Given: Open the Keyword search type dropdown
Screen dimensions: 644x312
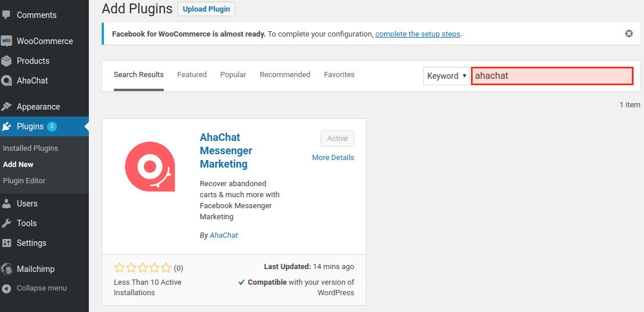Looking at the screenshot, I should click(x=447, y=76).
